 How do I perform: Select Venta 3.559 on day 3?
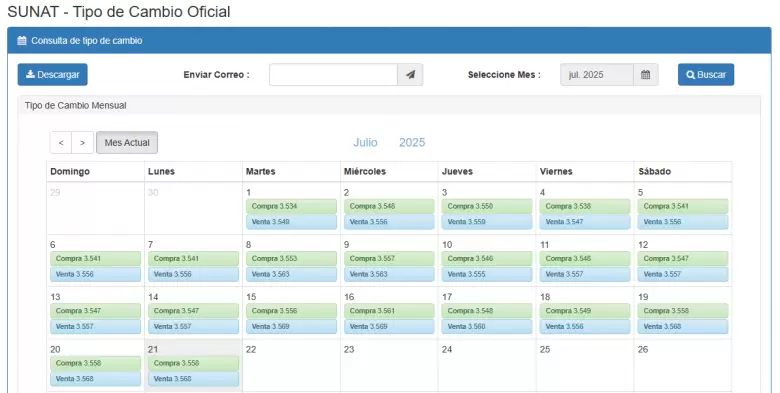pyautogui.click(x=487, y=222)
